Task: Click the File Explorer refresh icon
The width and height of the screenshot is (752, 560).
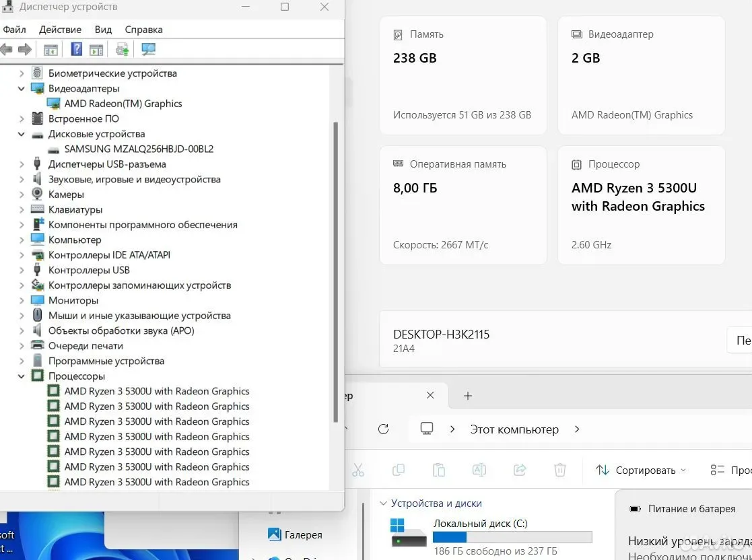Action: point(383,429)
